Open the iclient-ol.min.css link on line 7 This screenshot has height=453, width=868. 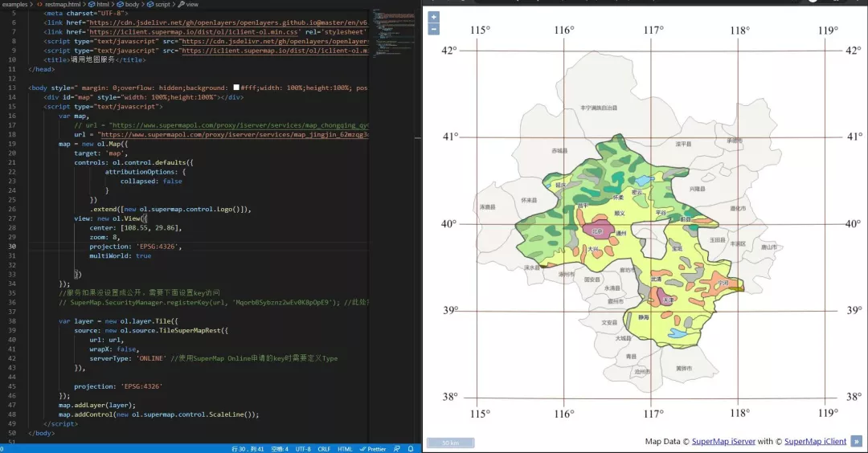[194, 32]
